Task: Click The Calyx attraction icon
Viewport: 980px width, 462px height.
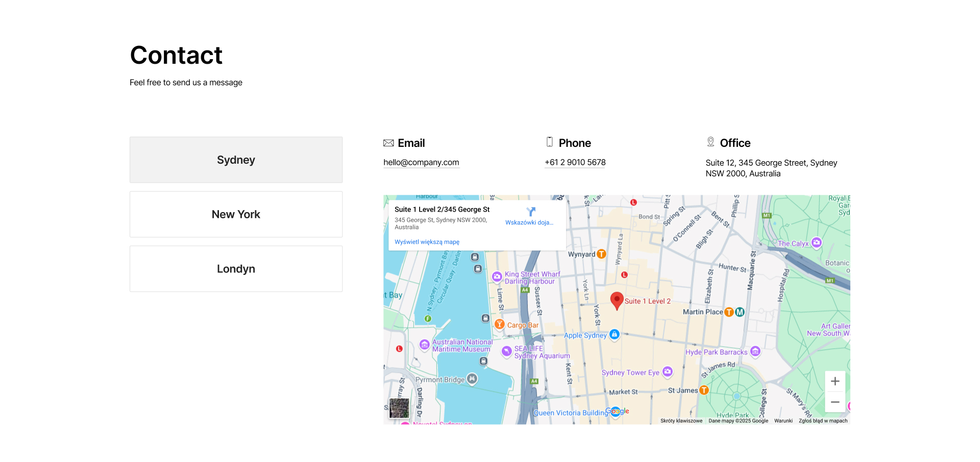Action: pos(817,243)
